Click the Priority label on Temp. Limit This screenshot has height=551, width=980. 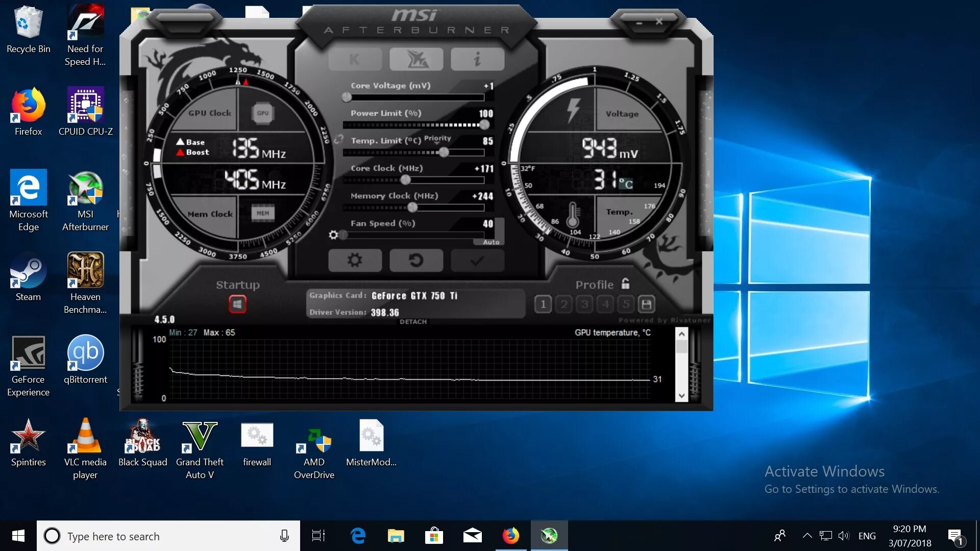point(437,138)
